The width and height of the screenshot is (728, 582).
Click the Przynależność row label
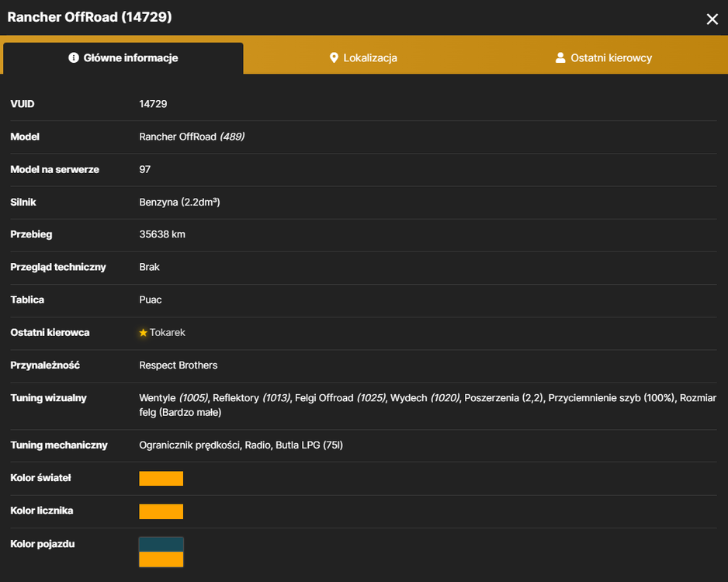tap(45, 365)
